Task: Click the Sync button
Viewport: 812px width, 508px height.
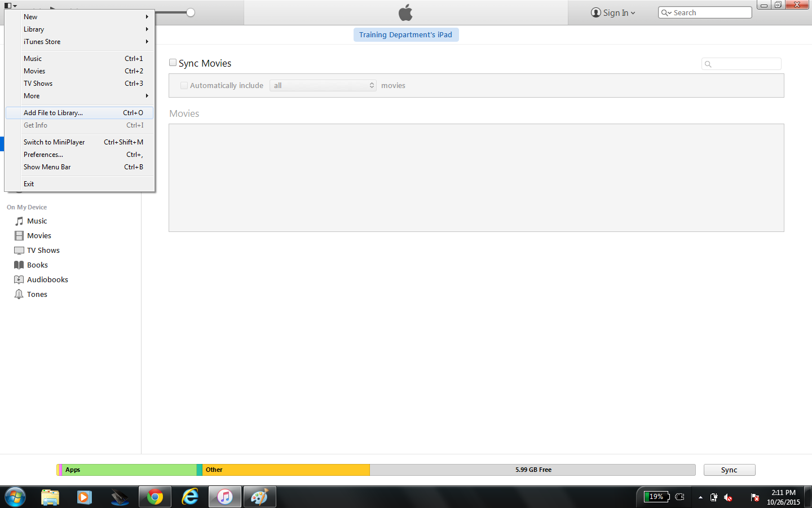Action: click(x=729, y=470)
